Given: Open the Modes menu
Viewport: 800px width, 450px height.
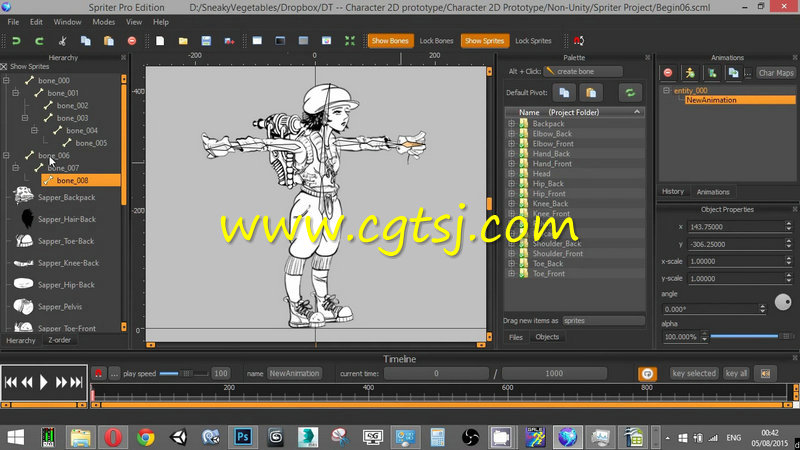Looking at the screenshot, I should pos(104,22).
